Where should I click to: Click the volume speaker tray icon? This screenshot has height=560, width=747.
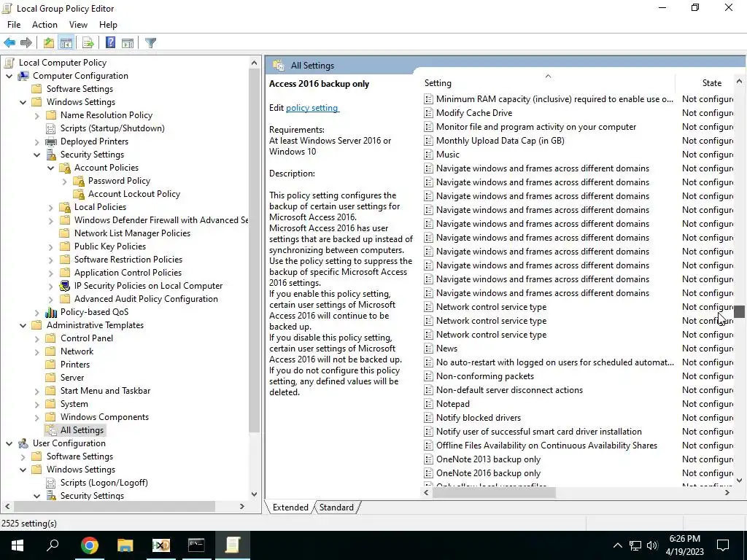[652, 545]
